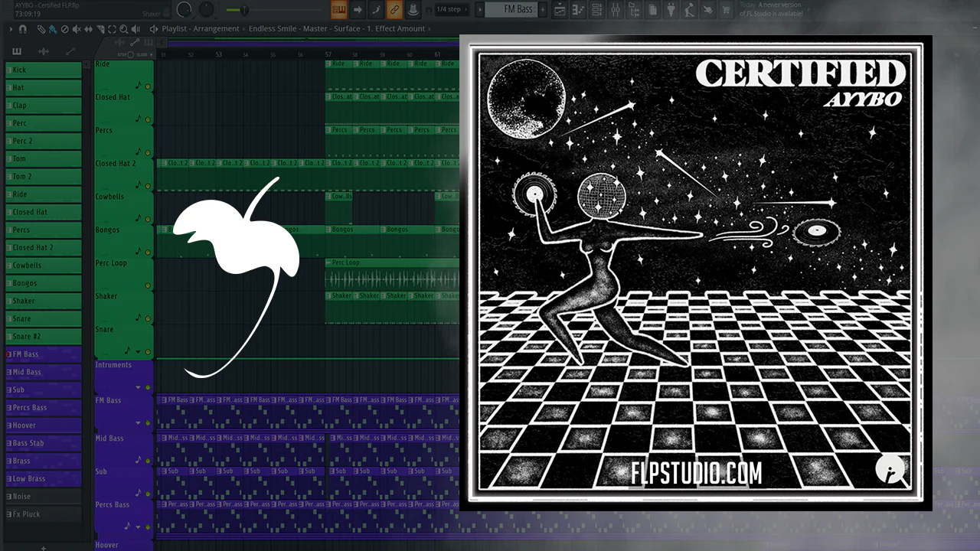Select the Delete tool icon
This screenshot has width=980, height=551.
64,29
